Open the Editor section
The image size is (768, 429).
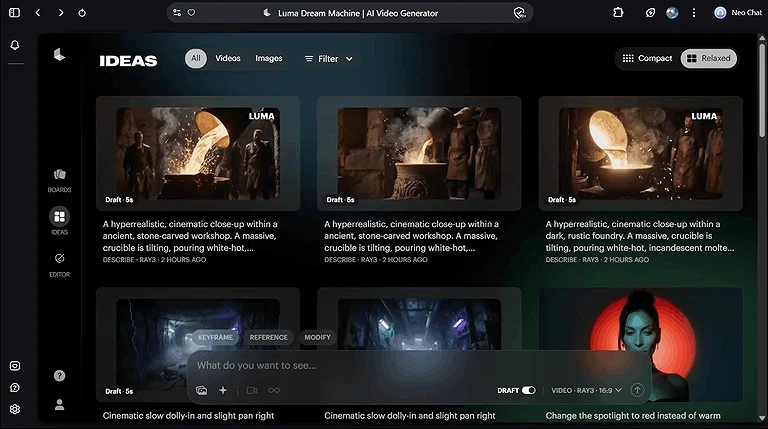coord(59,264)
